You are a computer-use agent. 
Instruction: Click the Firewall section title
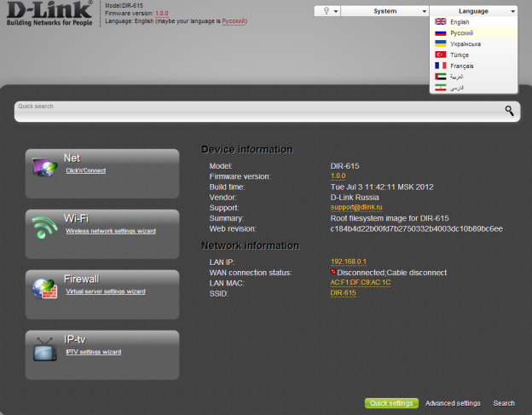(x=81, y=279)
